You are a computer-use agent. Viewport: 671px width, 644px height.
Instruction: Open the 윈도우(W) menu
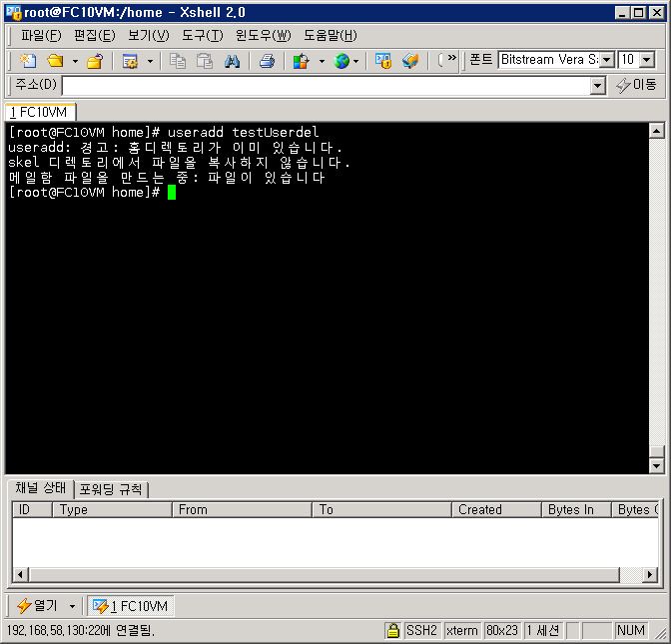click(264, 36)
